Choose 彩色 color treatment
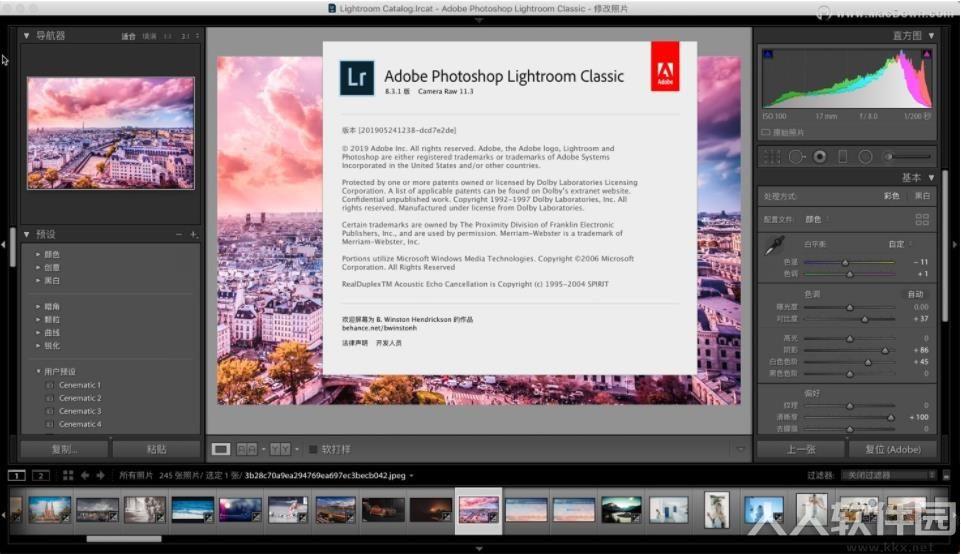Screen dimensions: 961x554 [x=891, y=196]
